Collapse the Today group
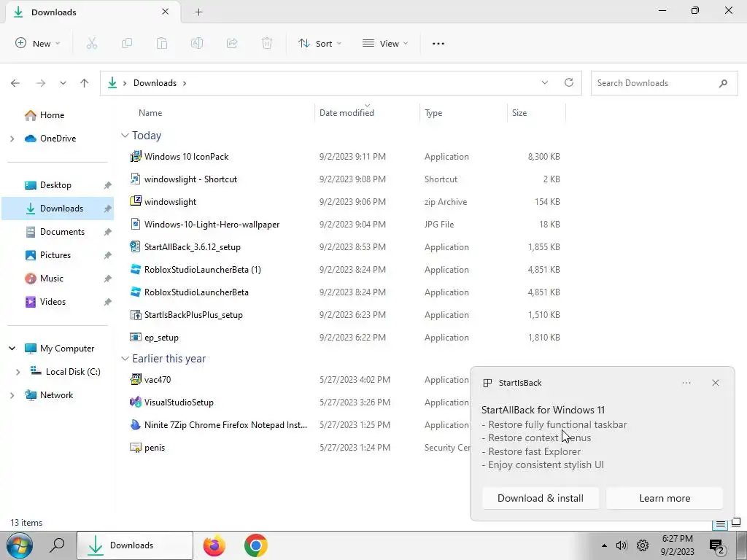747x560 pixels. click(x=125, y=136)
